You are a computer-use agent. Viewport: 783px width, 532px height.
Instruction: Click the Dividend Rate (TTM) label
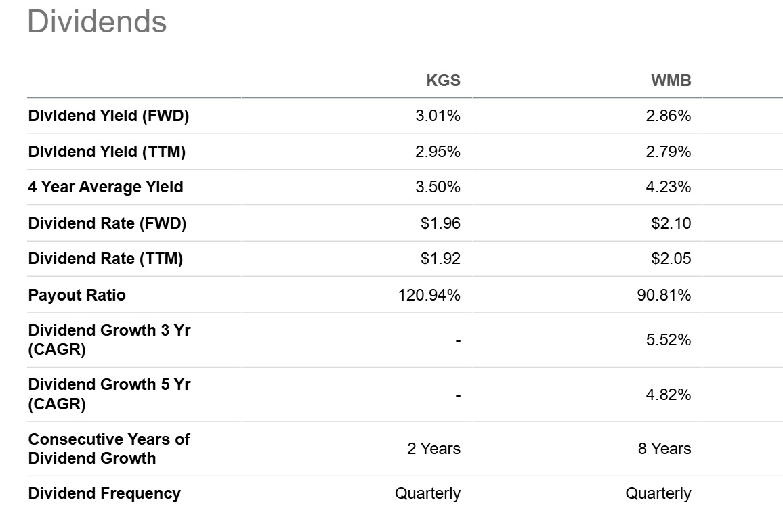tap(106, 259)
